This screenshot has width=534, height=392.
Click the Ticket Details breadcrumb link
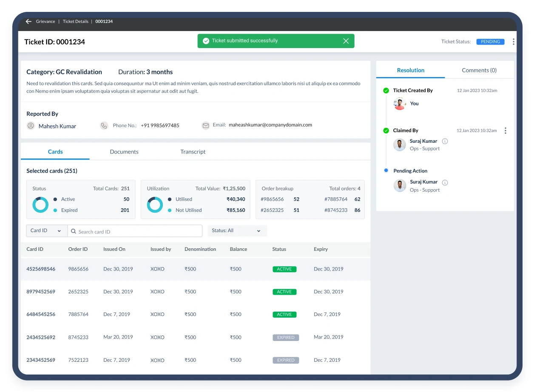point(76,21)
